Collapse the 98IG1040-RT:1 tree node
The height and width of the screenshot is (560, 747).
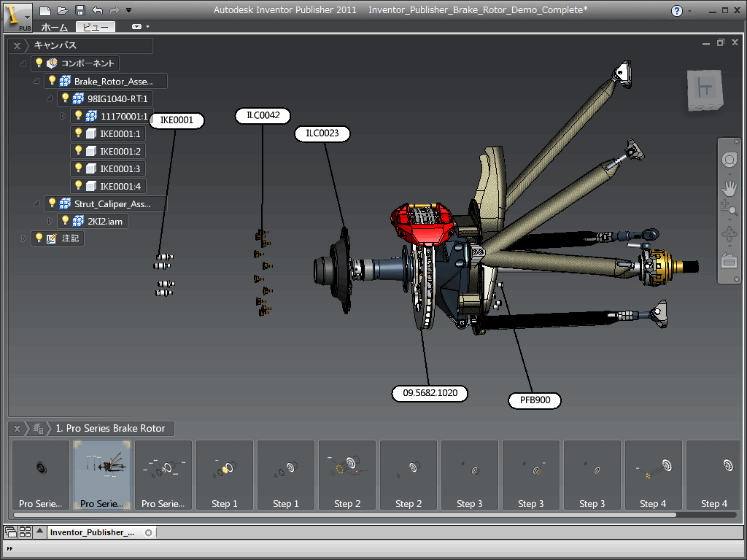(50, 98)
